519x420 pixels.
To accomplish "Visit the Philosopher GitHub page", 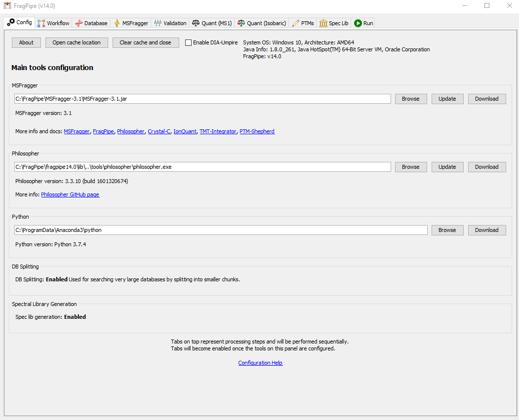I will coord(70,194).
